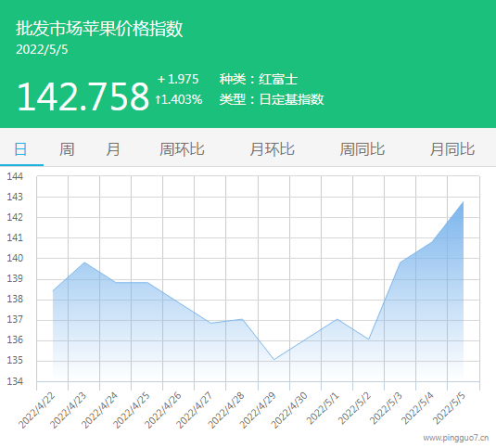The width and height of the screenshot is (496, 448).
Task: Click the +1.975 change value
Action: [x=178, y=79]
